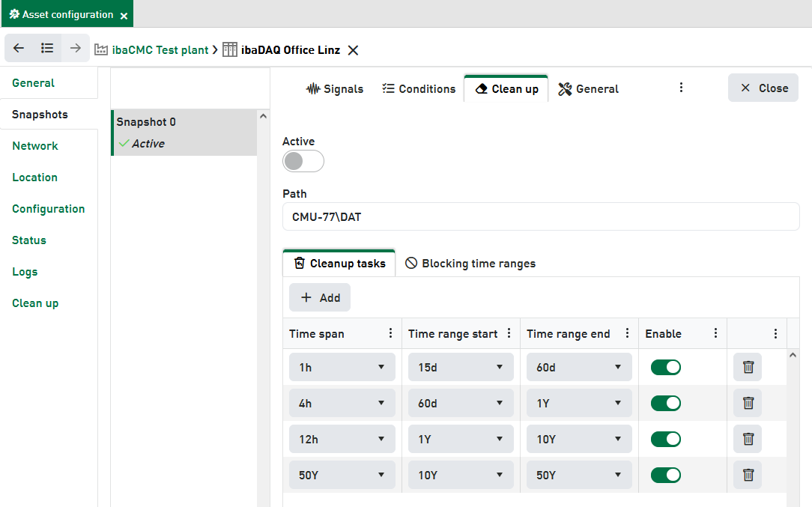Turn on the Active cleanup toggle

pyautogui.click(x=303, y=161)
